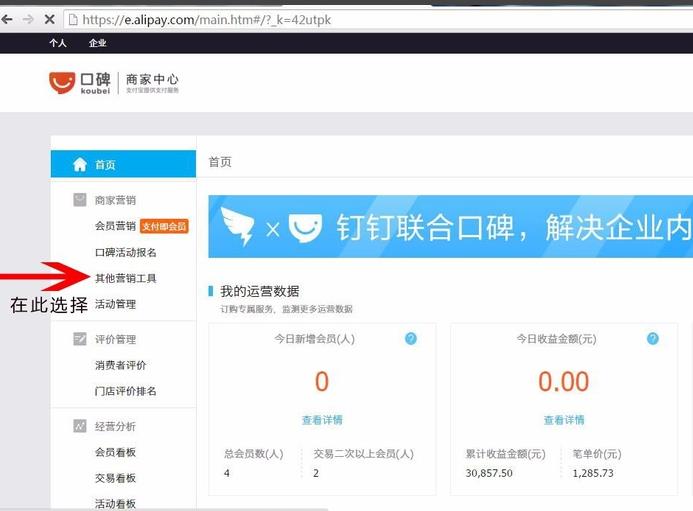
Task: Click the 我的运营数据 heading
Action: [259, 291]
